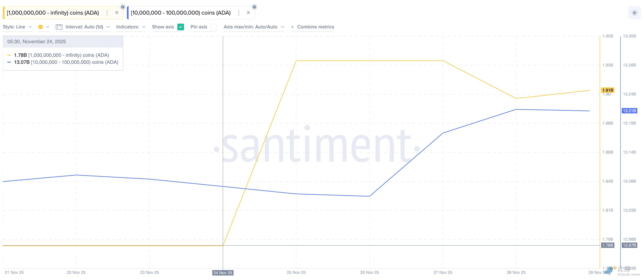Open the Style: Line dropdown
644x280 pixels.
click(17, 27)
